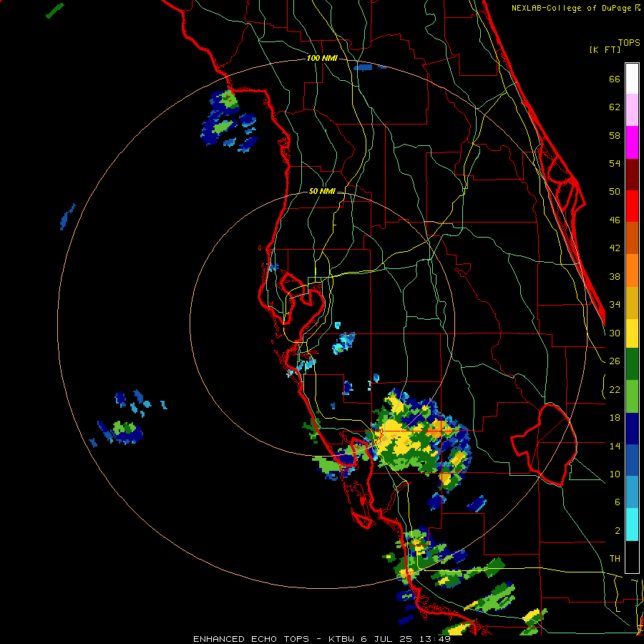Click the 14 value on the legend
644x644 pixels.
(x=615, y=446)
